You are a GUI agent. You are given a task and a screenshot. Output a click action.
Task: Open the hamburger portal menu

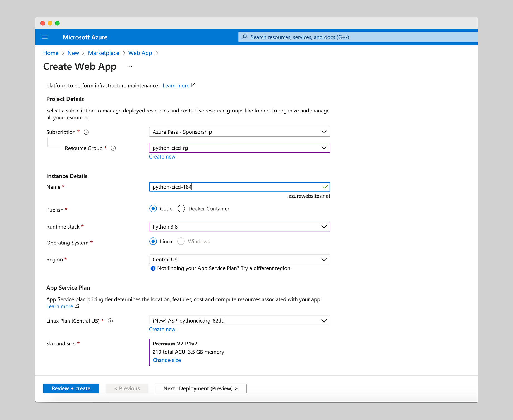[x=45, y=37]
